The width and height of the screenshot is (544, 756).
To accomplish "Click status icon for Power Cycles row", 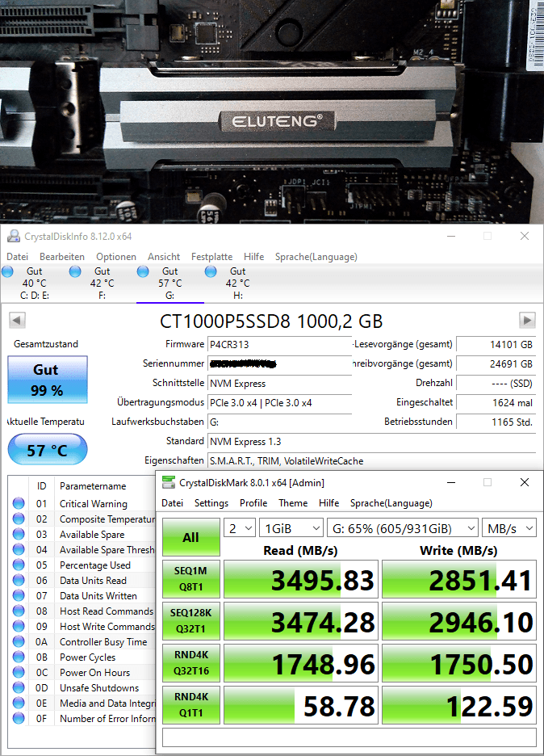I will pyautogui.click(x=19, y=657).
